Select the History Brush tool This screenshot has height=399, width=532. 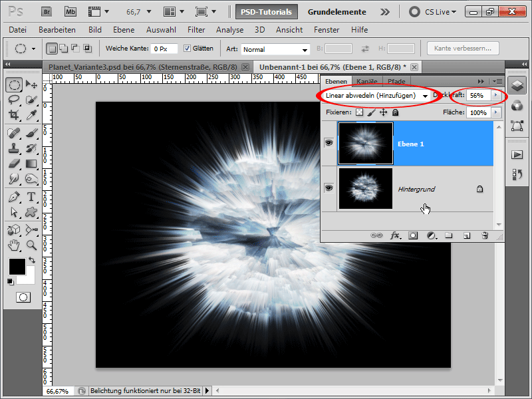31,148
